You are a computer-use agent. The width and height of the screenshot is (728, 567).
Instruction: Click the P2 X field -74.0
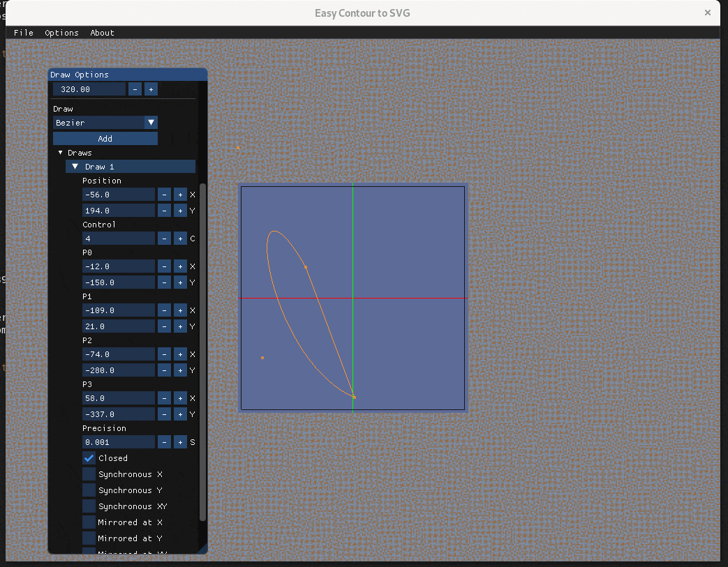[x=119, y=354]
